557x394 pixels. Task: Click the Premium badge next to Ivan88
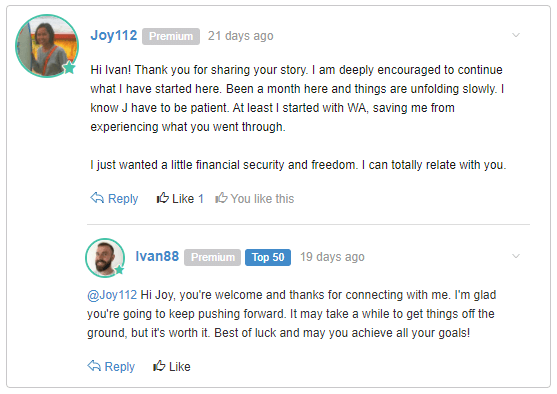tap(212, 257)
